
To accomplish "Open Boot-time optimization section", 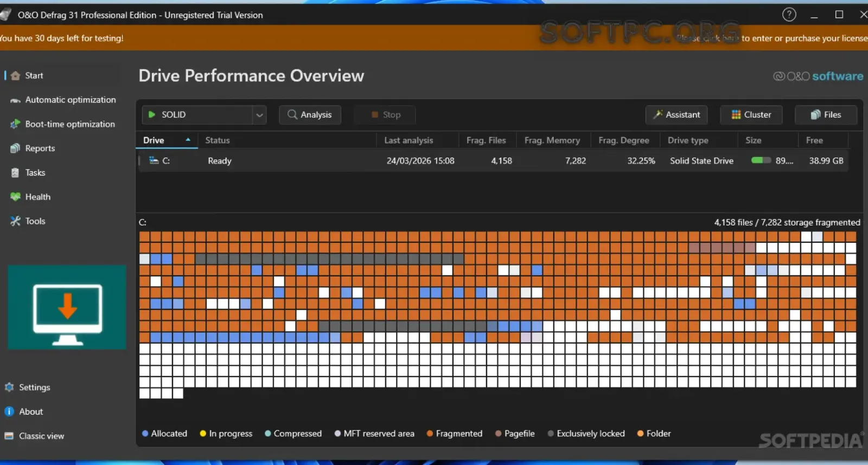I will (70, 124).
